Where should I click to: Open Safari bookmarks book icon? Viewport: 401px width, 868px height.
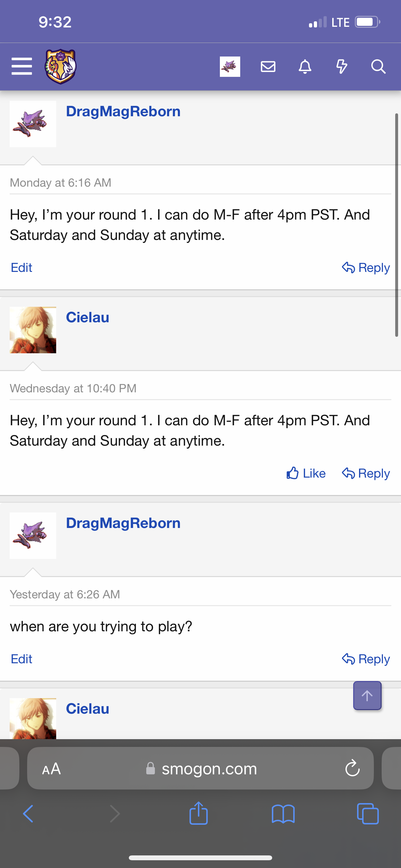[x=283, y=814]
